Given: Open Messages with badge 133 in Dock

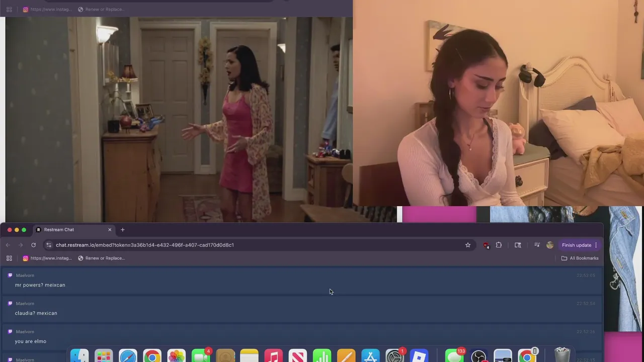Looking at the screenshot, I should (x=454, y=356).
